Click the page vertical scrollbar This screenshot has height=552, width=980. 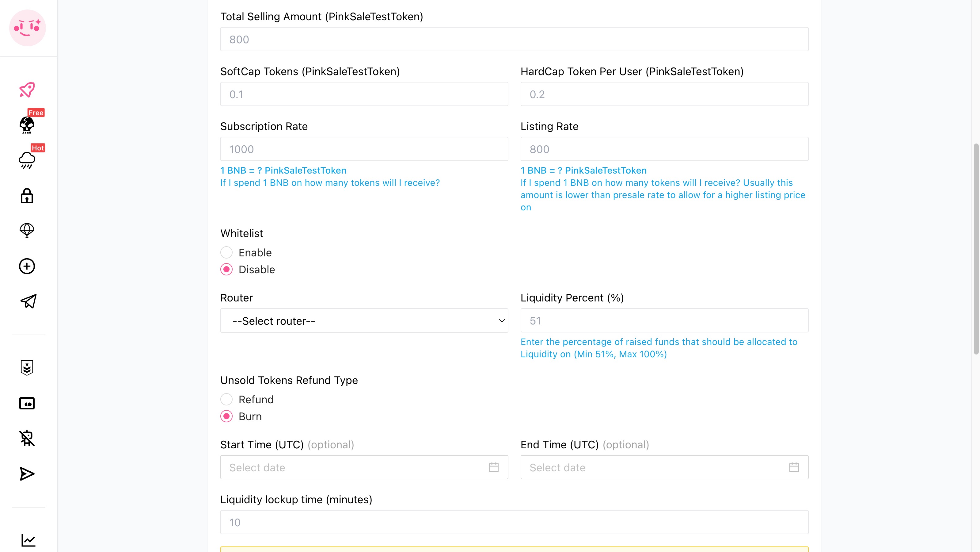976,249
